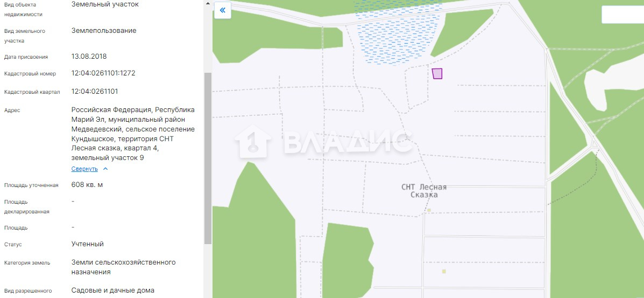The width and height of the screenshot is (644, 298).
Task: Click 'Земли сельскохозяйственного назначения' category value
Action: [124, 267]
